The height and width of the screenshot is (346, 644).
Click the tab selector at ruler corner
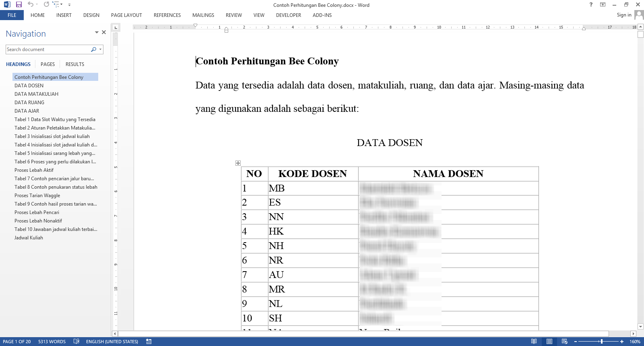tap(116, 28)
